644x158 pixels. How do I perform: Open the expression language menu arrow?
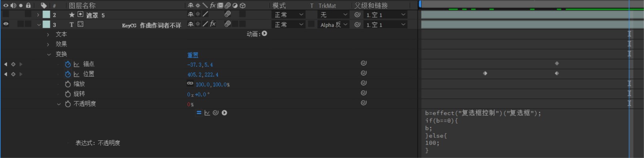point(225,113)
